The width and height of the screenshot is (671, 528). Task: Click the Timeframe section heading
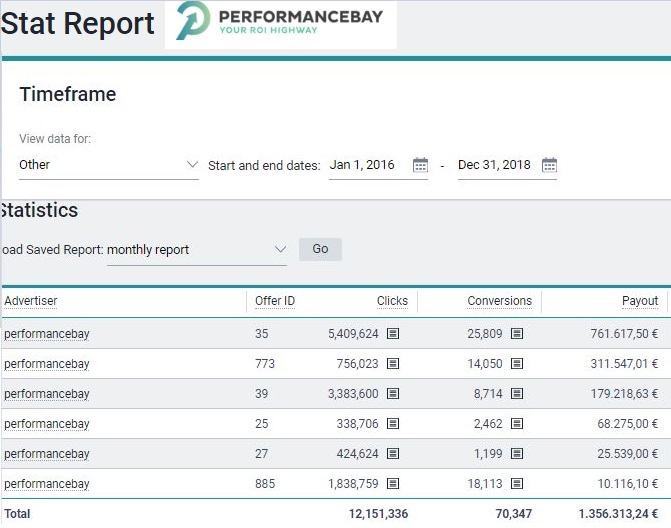(x=68, y=94)
